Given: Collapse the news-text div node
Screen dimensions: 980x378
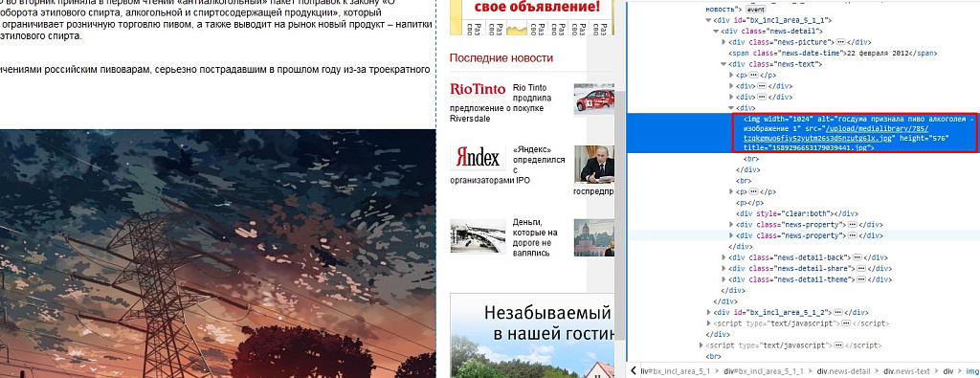Looking at the screenshot, I should pos(724,64).
